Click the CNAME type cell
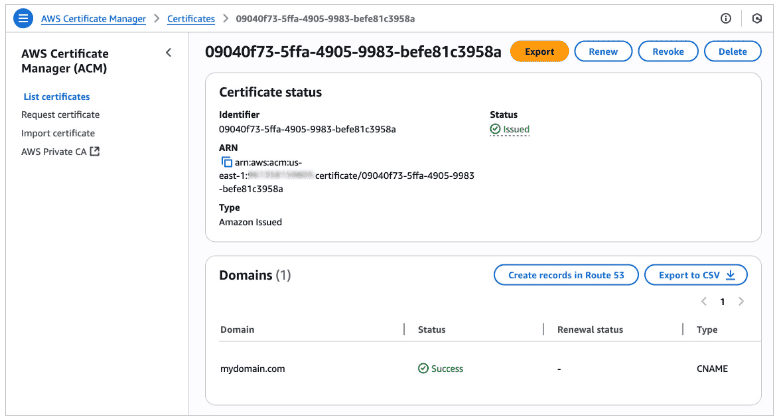The image size is (777, 420). point(712,368)
